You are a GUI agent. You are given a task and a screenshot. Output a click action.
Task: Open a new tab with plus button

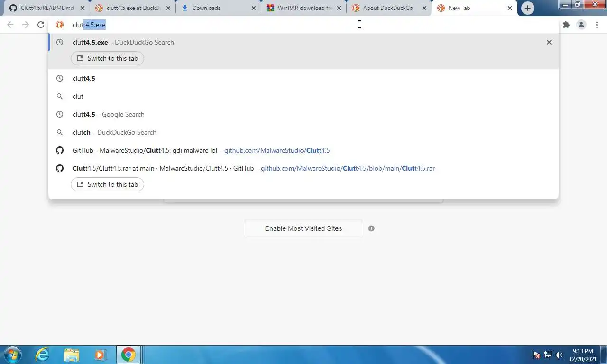[527, 8]
